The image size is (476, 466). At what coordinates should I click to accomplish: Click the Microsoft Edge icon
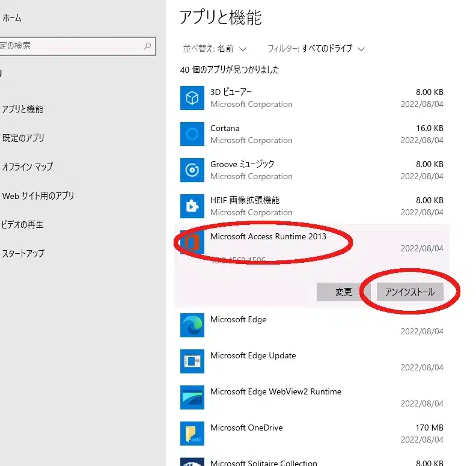coord(192,325)
